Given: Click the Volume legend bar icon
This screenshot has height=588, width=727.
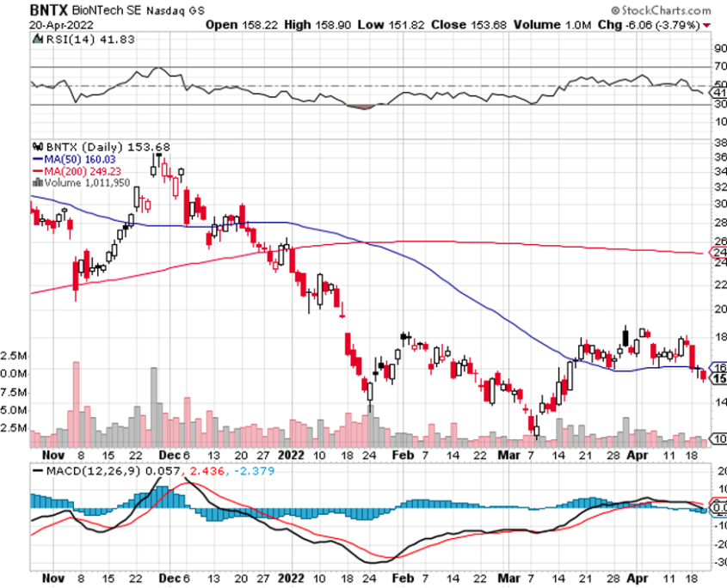Looking at the screenshot, I should (x=38, y=182).
